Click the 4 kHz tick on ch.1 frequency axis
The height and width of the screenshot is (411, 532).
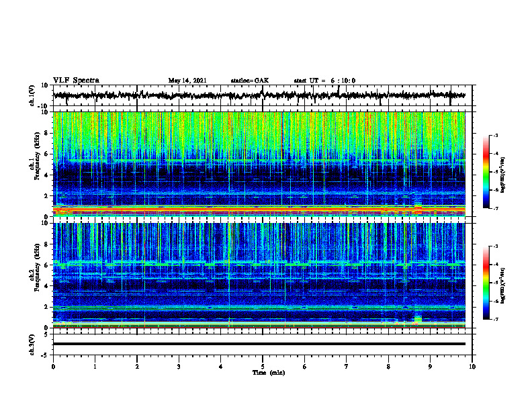47,175
